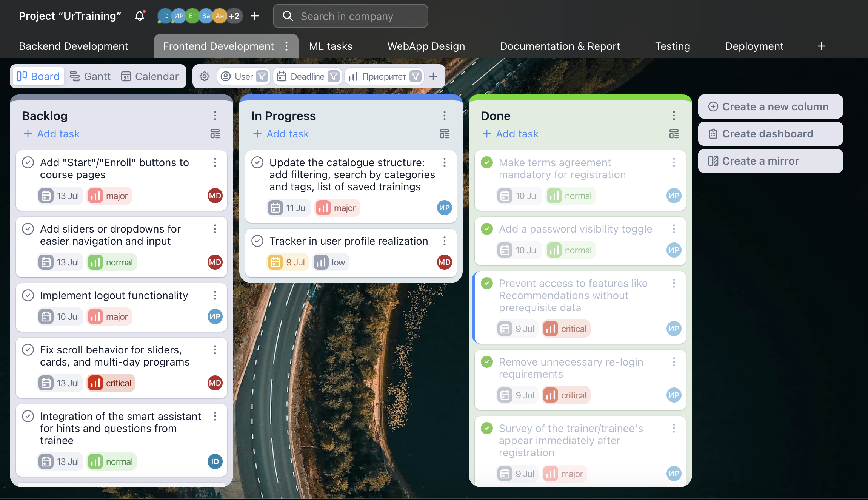The width and height of the screenshot is (868, 500).
Task: Add a new filter with plus icon
Action: [433, 76]
